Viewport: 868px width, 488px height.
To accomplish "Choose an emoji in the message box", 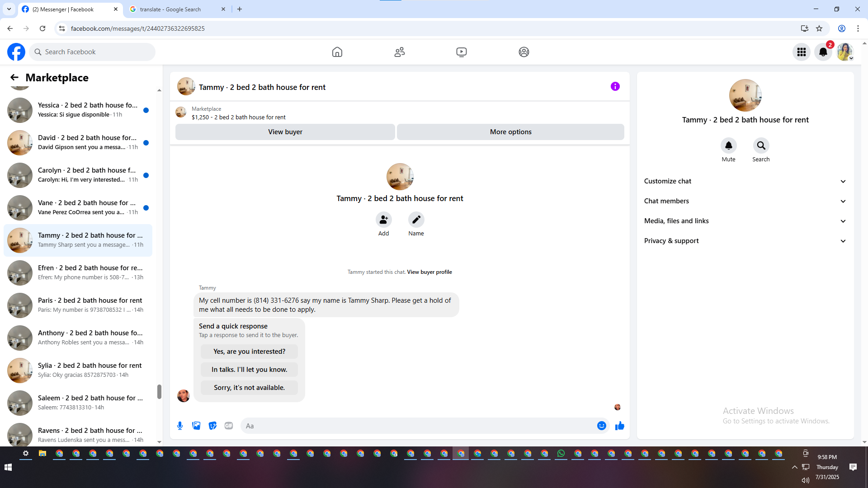I will coord(601,426).
